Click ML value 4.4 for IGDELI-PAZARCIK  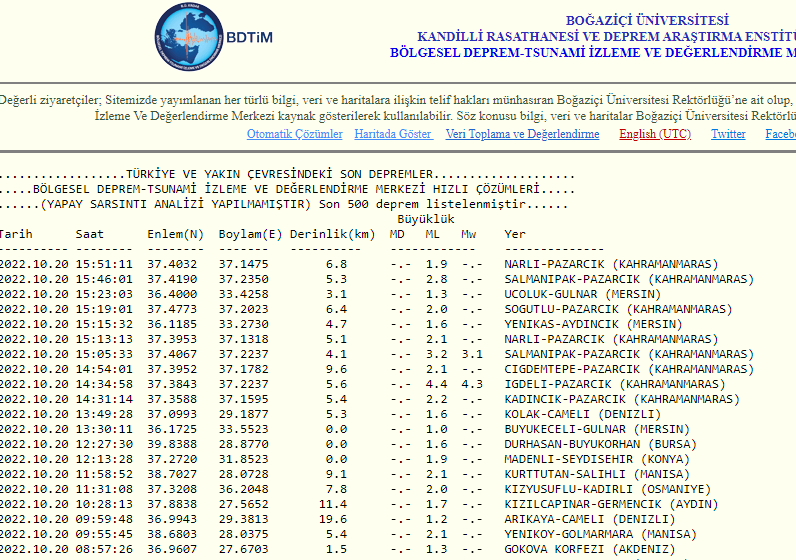(x=437, y=384)
